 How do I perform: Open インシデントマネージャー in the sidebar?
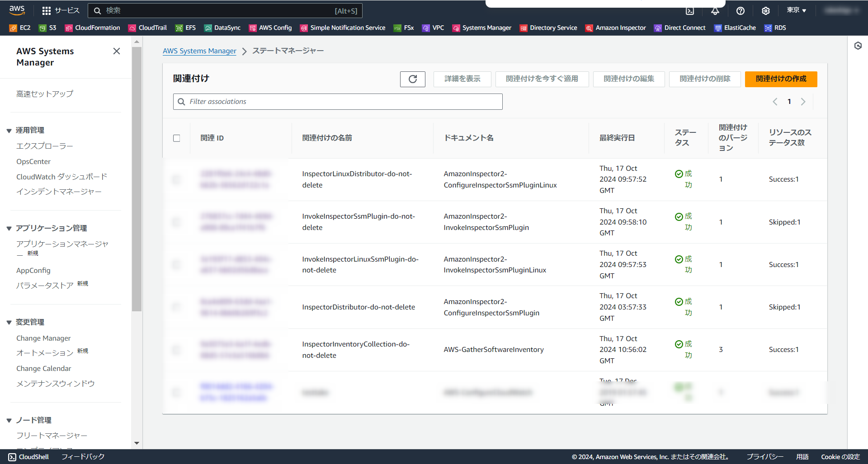(x=59, y=192)
